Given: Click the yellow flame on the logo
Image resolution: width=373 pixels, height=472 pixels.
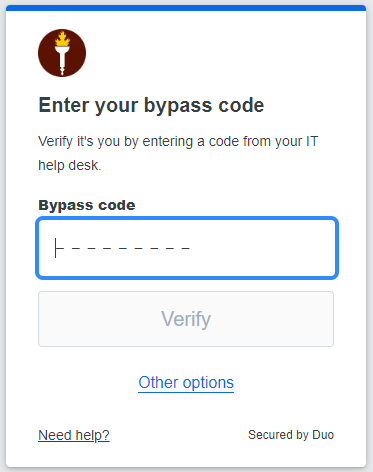Looking at the screenshot, I should (x=62, y=39).
